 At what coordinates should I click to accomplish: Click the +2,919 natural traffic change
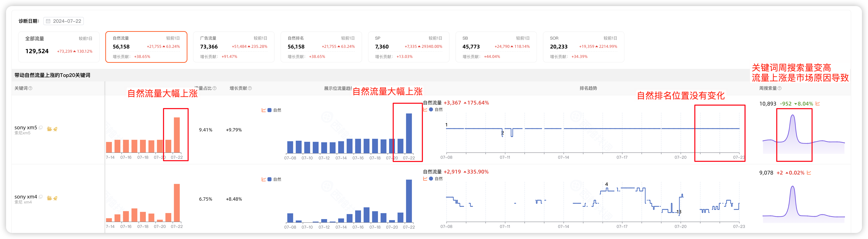[x=452, y=172]
